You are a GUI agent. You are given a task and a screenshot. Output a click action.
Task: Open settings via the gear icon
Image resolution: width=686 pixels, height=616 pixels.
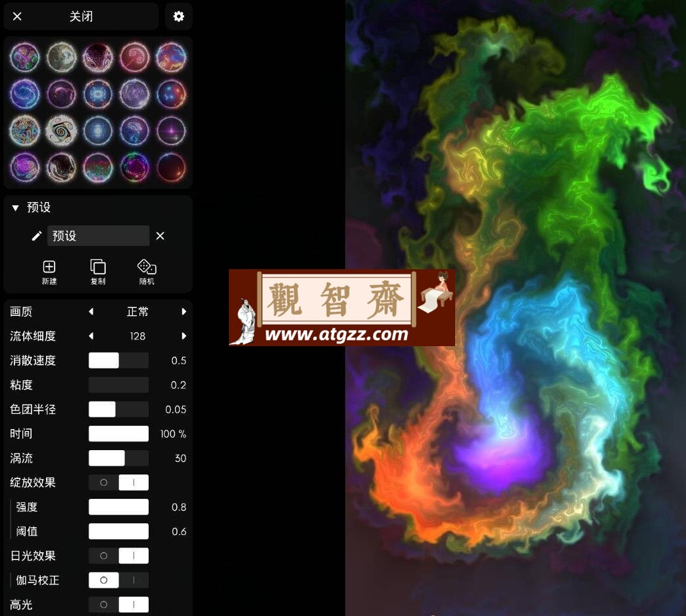pos(178,16)
